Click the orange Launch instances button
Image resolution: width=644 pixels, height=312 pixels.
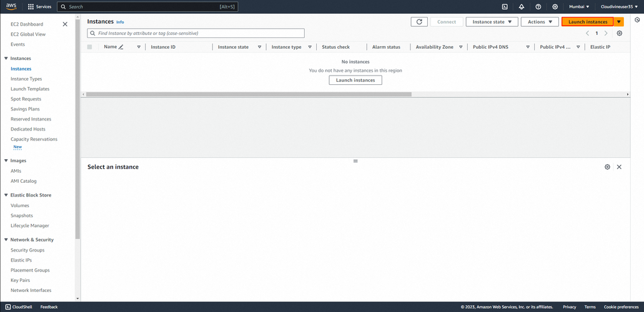588,22
